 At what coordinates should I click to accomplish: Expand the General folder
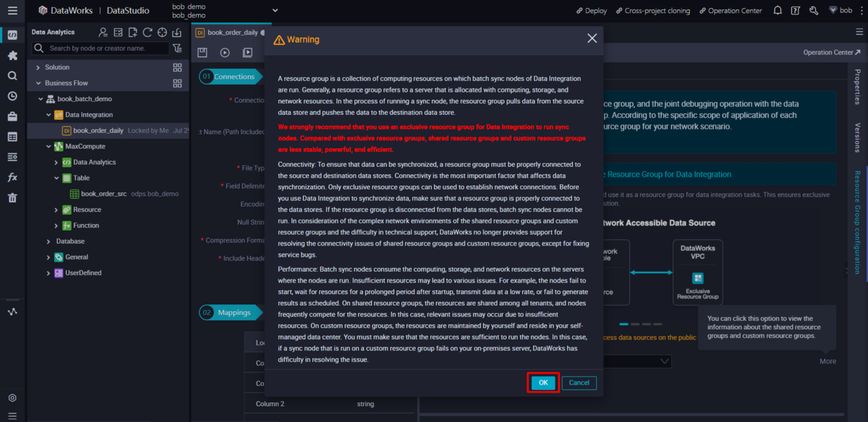pyautogui.click(x=48, y=257)
